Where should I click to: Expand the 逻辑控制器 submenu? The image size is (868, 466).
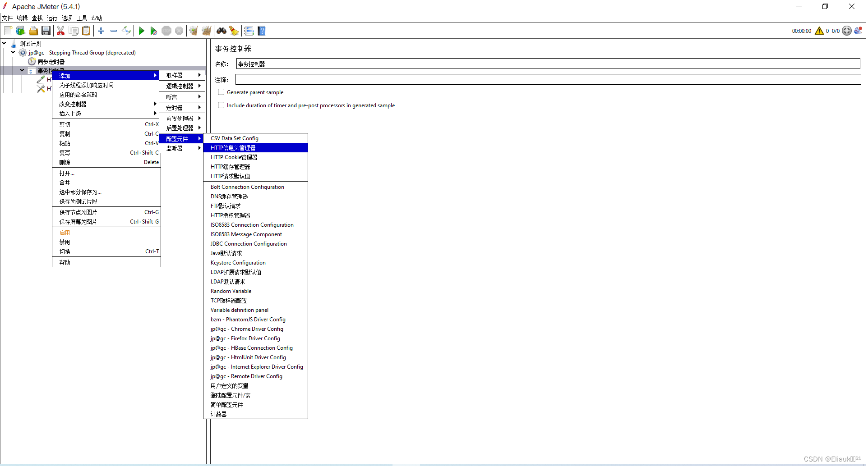(x=182, y=86)
